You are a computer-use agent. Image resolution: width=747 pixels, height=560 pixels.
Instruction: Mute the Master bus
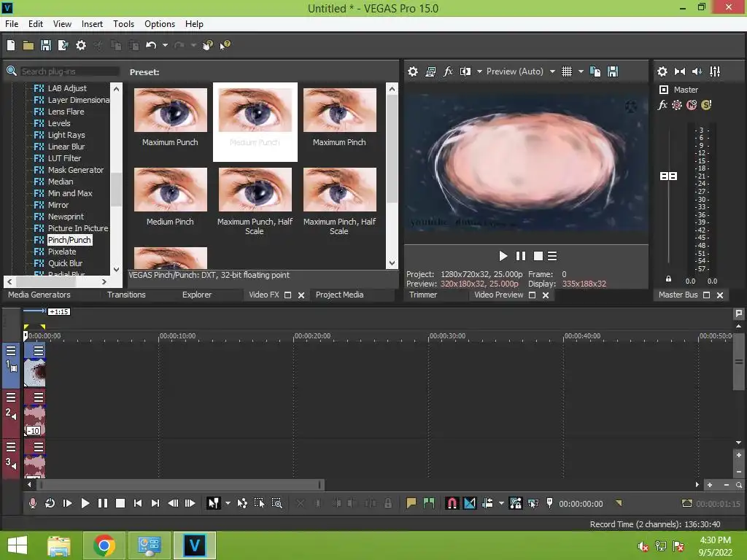pyautogui.click(x=692, y=105)
